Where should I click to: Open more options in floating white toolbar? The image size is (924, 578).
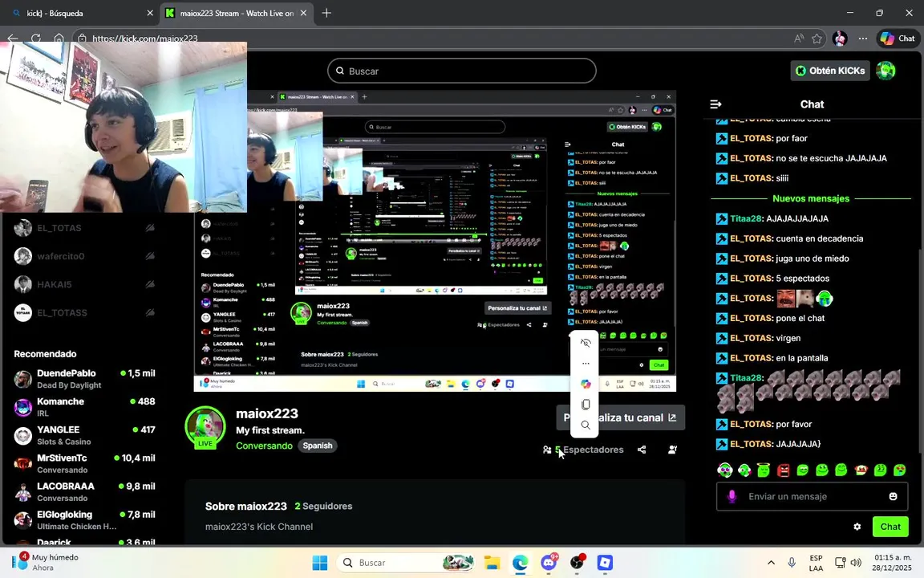click(586, 364)
